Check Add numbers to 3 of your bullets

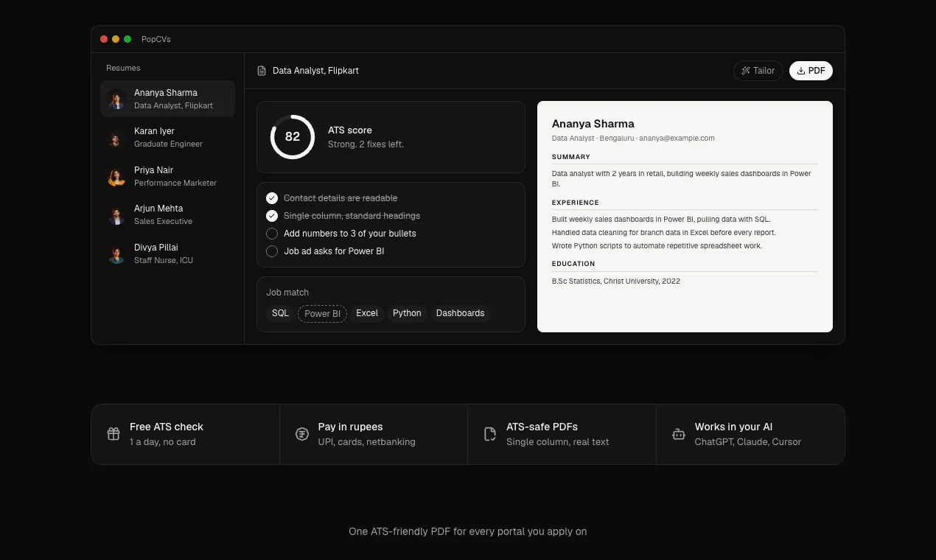point(272,234)
